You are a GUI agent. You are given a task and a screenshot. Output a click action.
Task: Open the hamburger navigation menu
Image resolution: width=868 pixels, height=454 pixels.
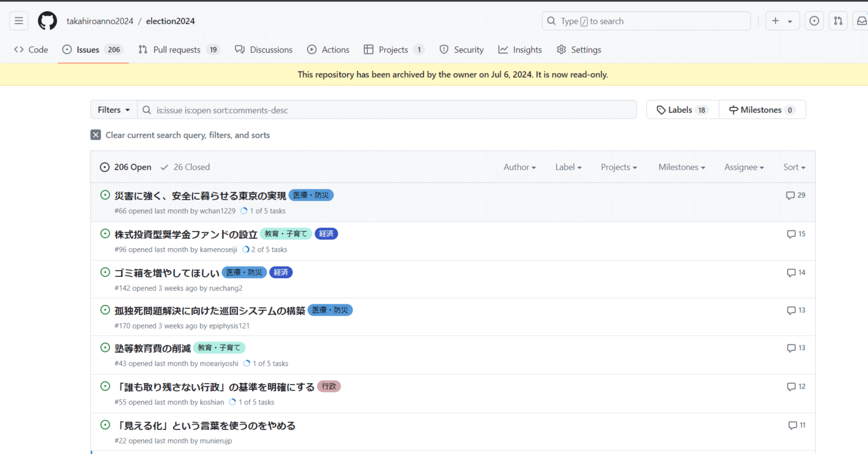19,21
